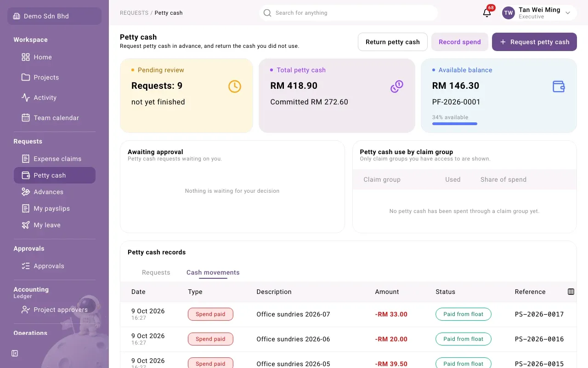
Task: Select the Cash movements tab
Action: click(213, 272)
